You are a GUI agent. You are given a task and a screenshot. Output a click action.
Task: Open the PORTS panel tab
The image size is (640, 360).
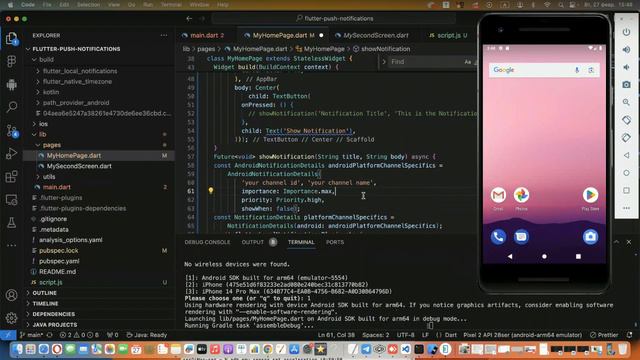(x=335, y=242)
